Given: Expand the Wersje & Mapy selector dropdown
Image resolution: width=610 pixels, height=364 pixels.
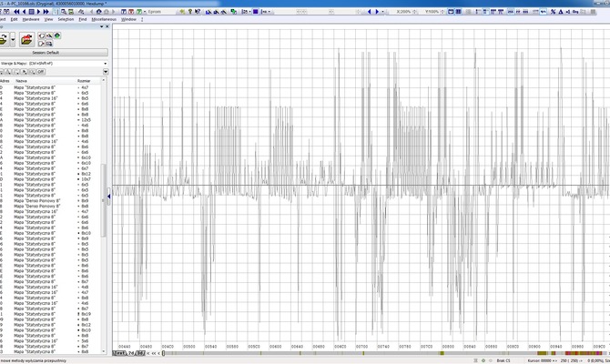Looking at the screenshot, I should [x=105, y=63].
